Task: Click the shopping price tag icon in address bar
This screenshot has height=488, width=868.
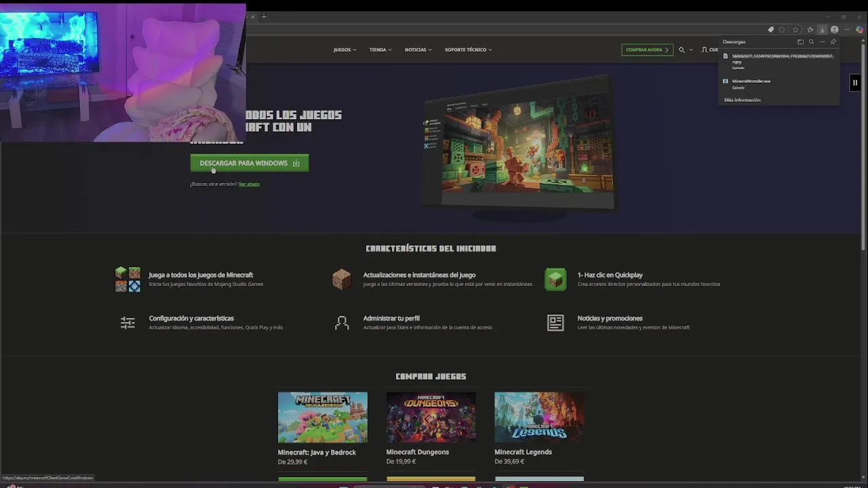Action: pos(770,30)
